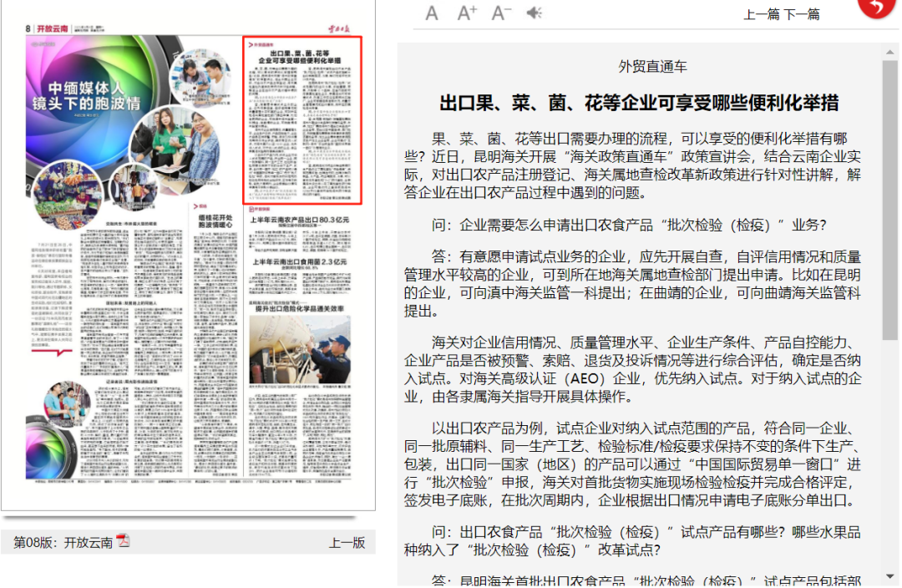Open the 上半年云南出口食用菌2.3亿元 news item
Screen dimensions: 902x588
[300, 261]
